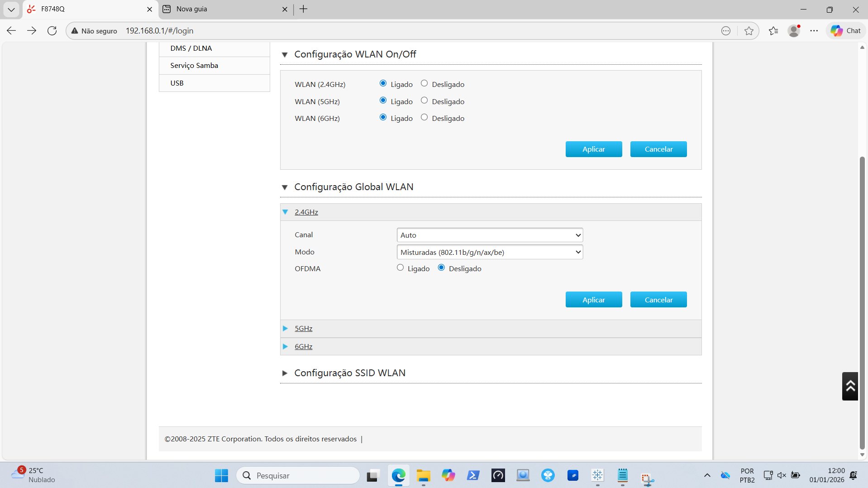Viewport: 868px width, 488px height.
Task: Open File Explorer from the taskbar
Action: [x=423, y=475]
